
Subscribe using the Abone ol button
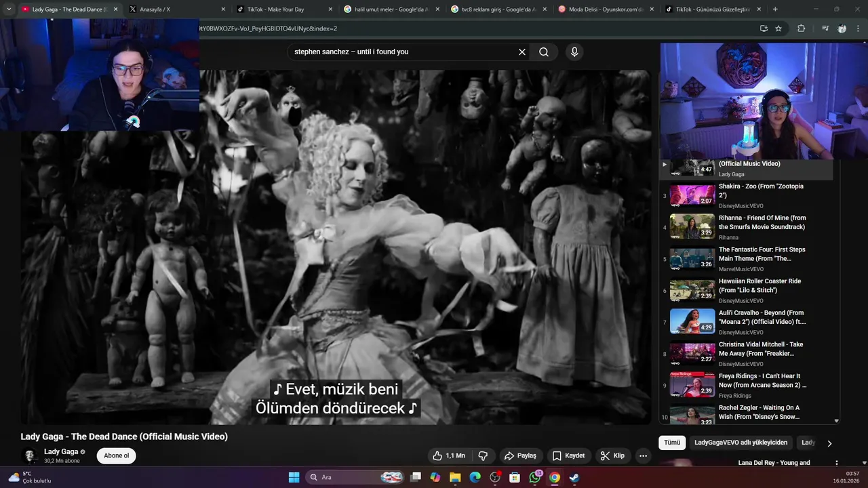(x=116, y=455)
